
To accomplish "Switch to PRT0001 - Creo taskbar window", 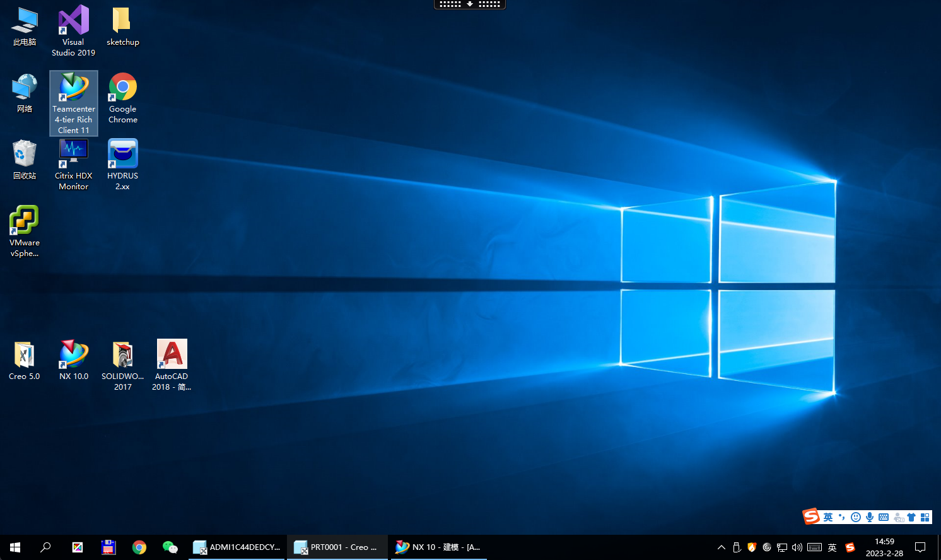I will [x=337, y=547].
